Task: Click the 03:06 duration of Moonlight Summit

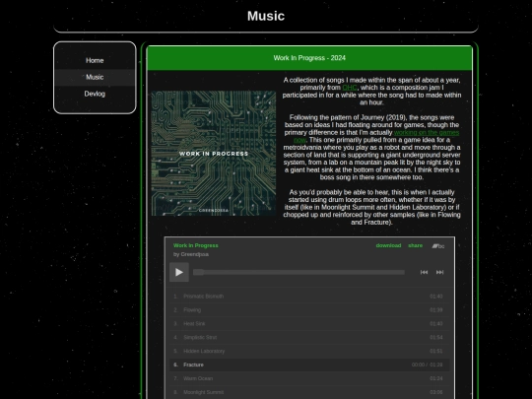Action: click(436, 392)
